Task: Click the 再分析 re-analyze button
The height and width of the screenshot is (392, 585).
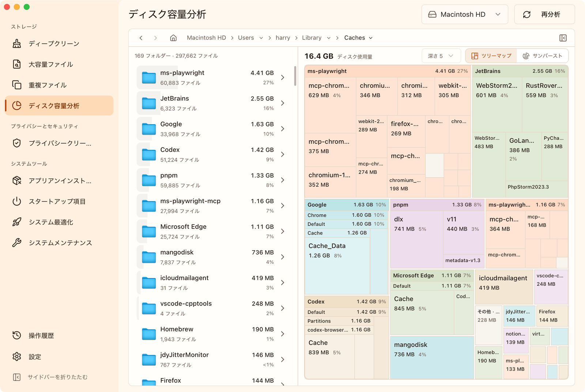Action: coord(544,14)
